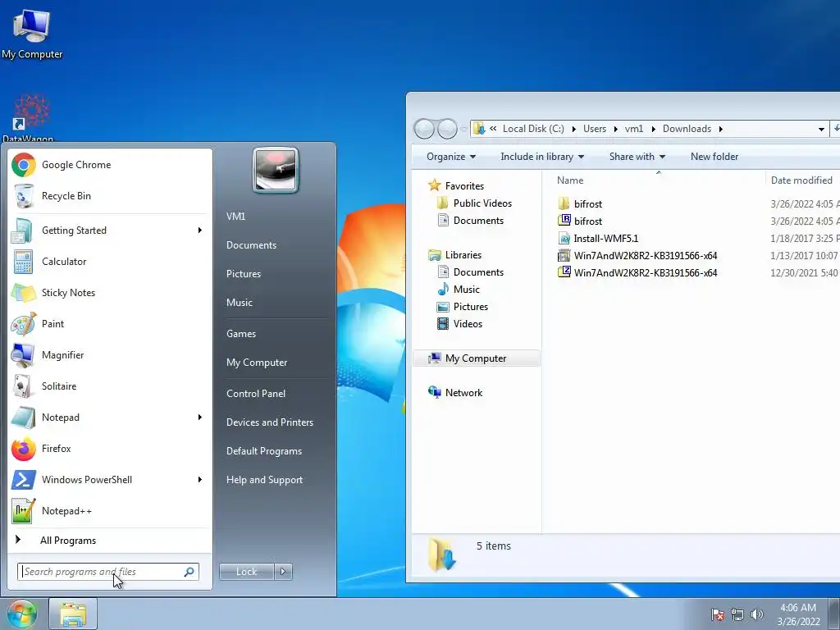This screenshot has width=840, height=630.
Task: Open All Programs list
Action: click(68, 541)
